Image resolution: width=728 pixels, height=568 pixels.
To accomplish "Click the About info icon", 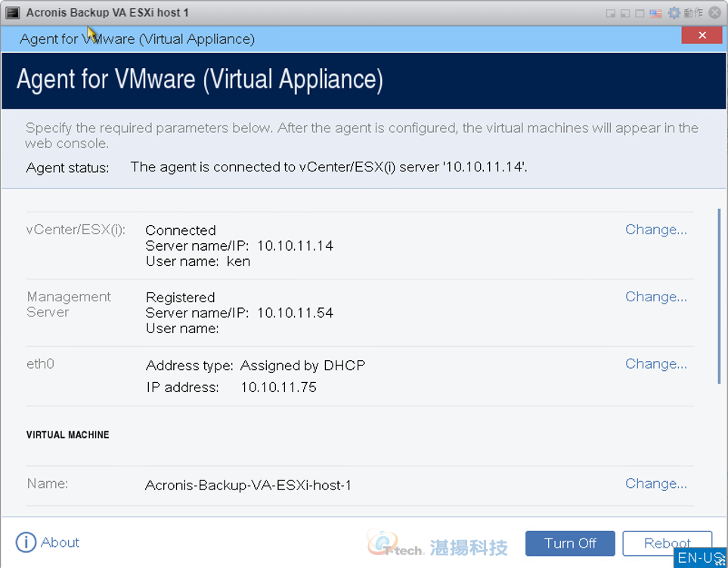I will point(26,542).
